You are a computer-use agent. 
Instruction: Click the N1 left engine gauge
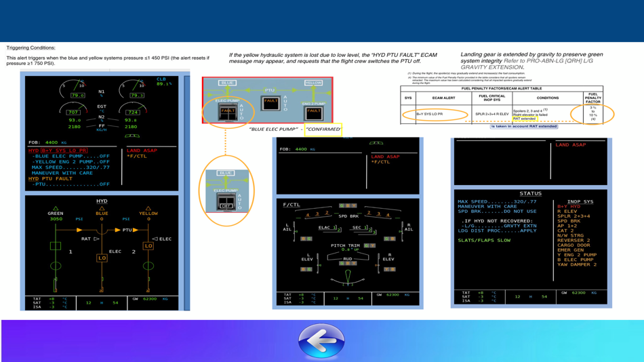click(x=74, y=89)
